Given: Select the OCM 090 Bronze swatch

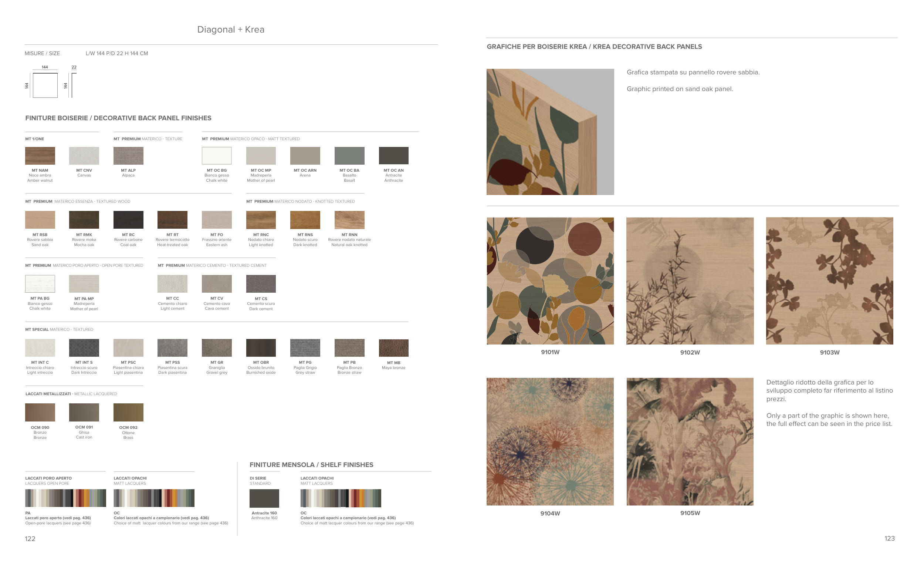Looking at the screenshot, I should tap(40, 412).
